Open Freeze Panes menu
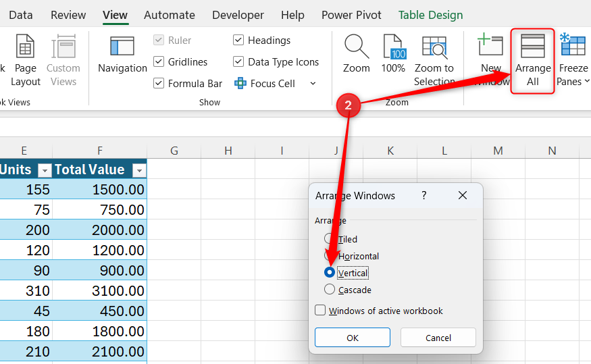 pyautogui.click(x=573, y=60)
